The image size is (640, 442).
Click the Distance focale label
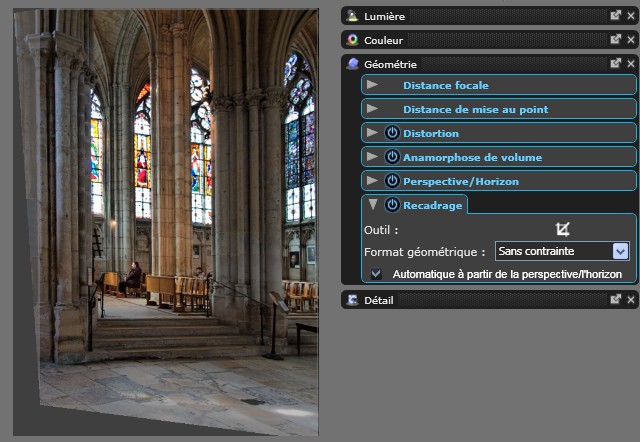tap(446, 85)
